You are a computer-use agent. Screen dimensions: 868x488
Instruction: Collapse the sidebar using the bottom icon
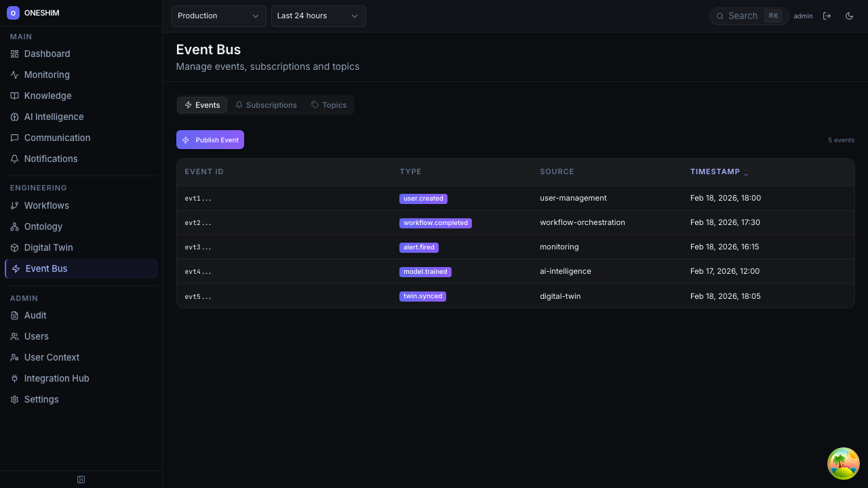point(81,479)
